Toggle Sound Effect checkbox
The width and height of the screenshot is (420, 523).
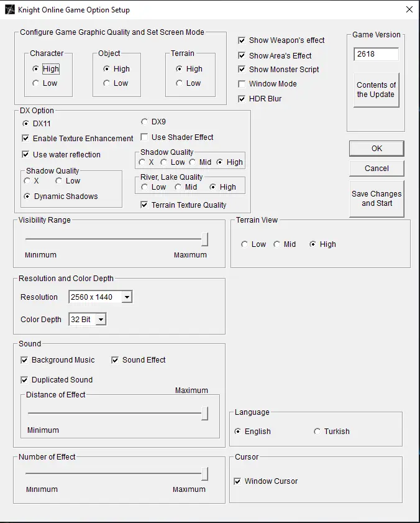coord(115,360)
